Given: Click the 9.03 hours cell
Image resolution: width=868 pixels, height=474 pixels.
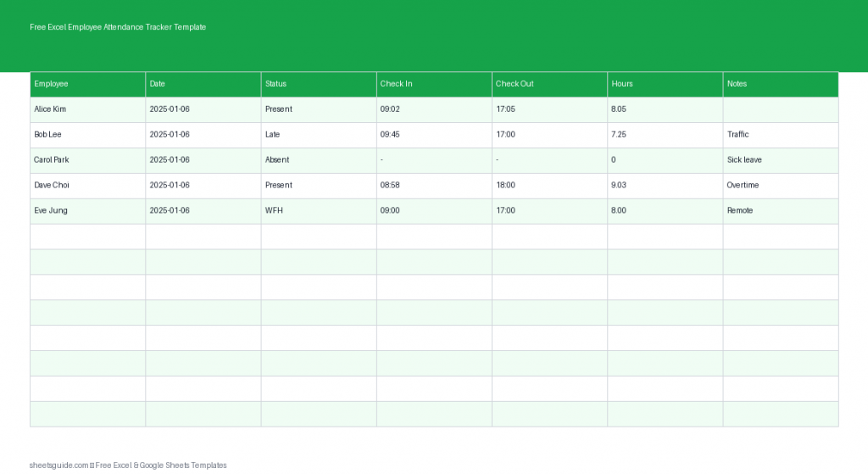Looking at the screenshot, I should pyautogui.click(x=664, y=186).
